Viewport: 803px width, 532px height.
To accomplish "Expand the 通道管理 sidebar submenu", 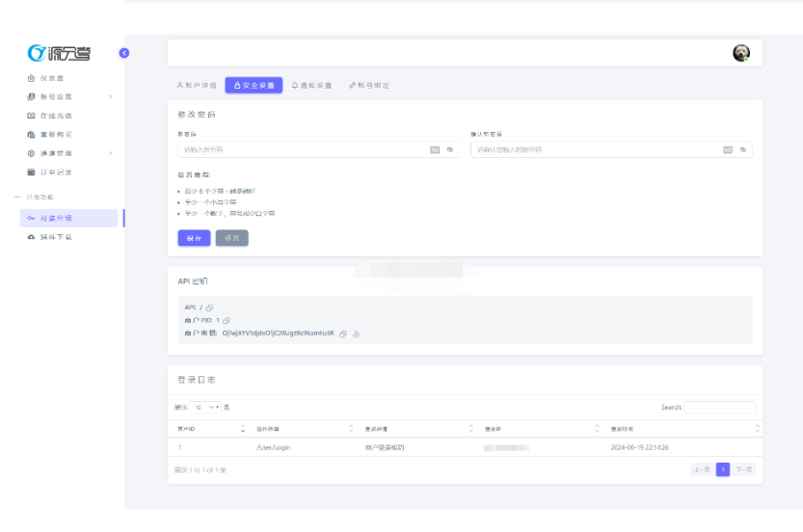I will click(x=68, y=153).
